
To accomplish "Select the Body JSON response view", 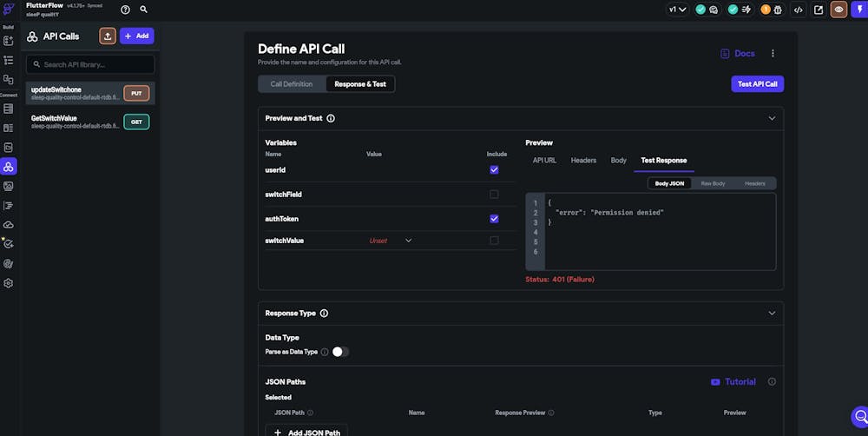I will pyautogui.click(x=669, y=183).
